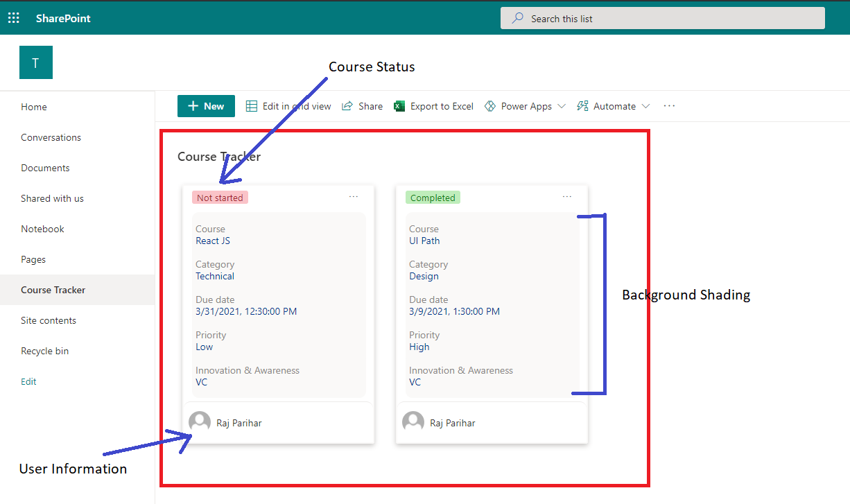Click the New button to add an item
This screenshot has width=850, height=504.
(x=206, y=105)
